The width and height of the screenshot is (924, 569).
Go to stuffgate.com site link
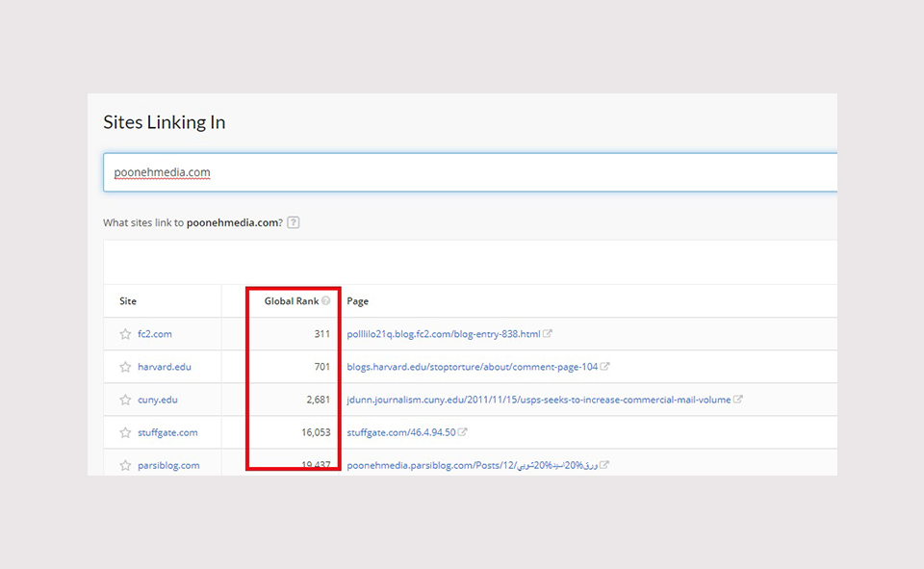[167, 433]
